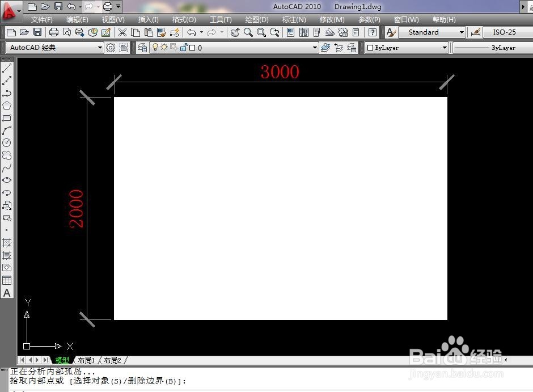Select the Ellipse Arc tool
Image resolution: width=533 pixels, height=392 pixels.
(x=7, y=193)
